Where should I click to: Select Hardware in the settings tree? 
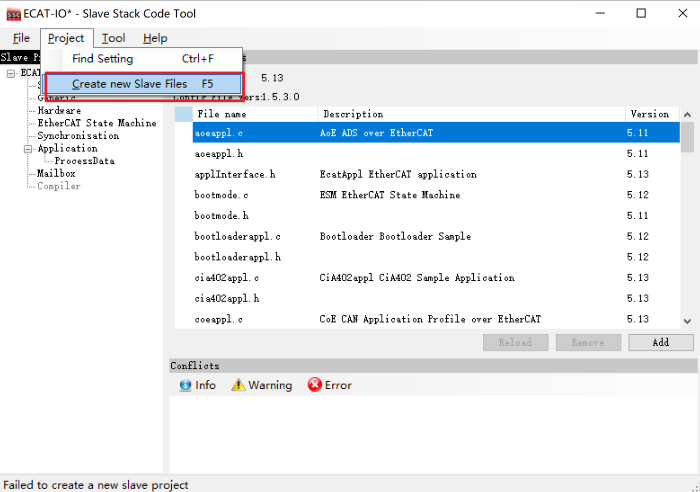point(59,110)
